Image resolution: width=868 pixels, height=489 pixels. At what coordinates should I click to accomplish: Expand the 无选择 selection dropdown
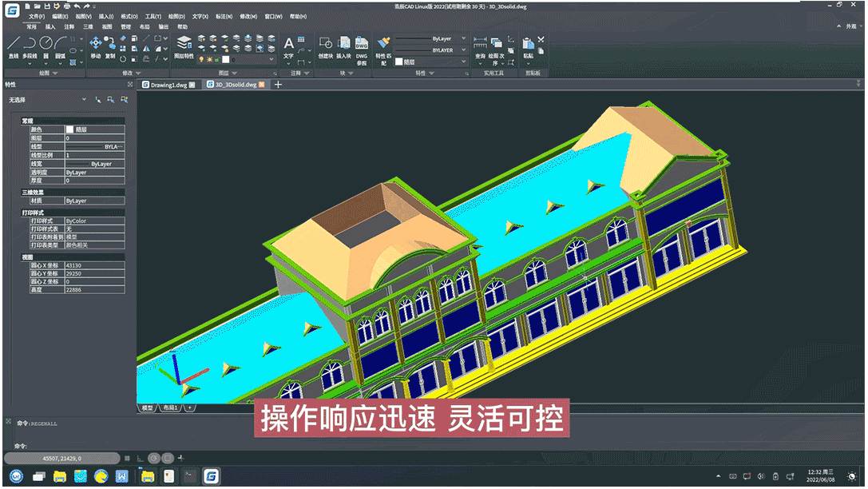pyautogui.click(x=84, y=100)
